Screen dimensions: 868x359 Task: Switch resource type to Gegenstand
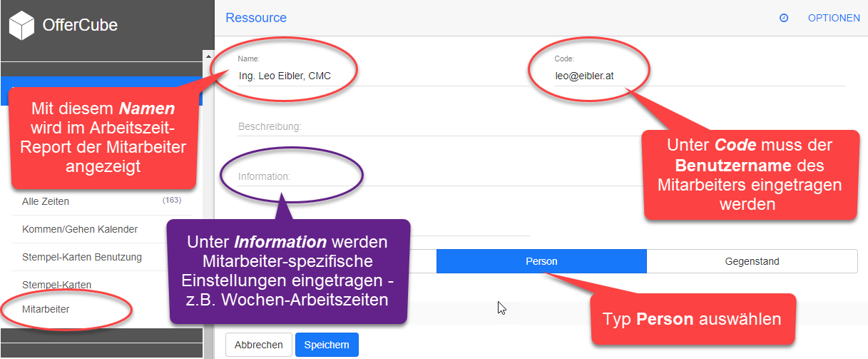(x=752, y=261)
